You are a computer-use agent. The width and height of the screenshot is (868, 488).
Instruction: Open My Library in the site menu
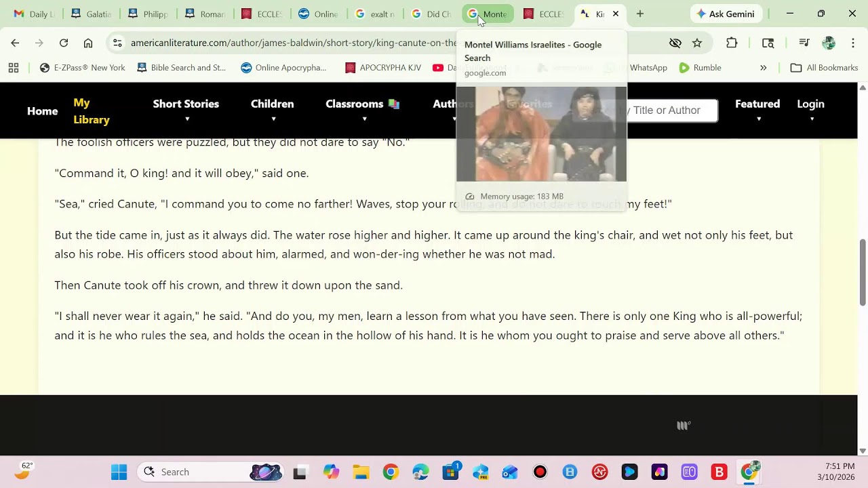pos(92,111)
